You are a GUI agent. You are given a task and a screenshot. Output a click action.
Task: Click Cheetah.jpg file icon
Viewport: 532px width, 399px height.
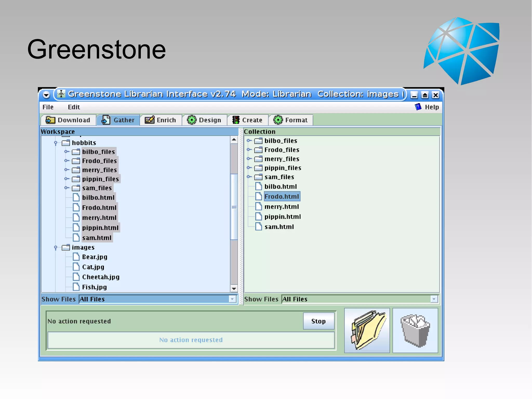pos(76,277)
